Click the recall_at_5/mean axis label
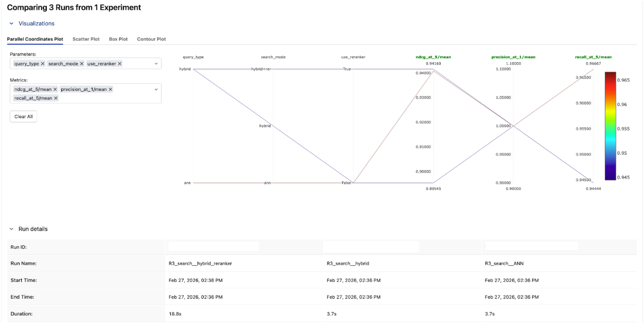 pyautogui.click(x=593, y=57)
